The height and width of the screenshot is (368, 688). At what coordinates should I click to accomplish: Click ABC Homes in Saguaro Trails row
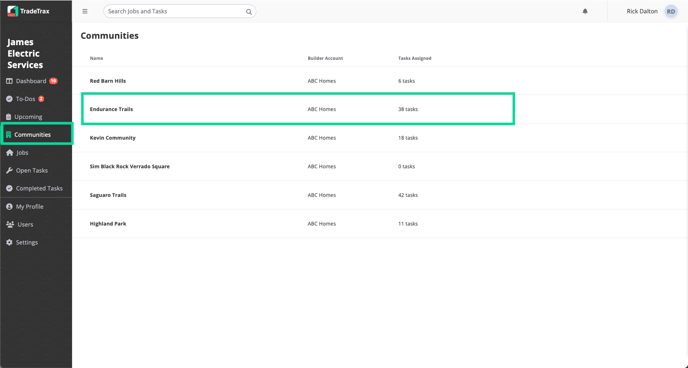pos(322,195)
